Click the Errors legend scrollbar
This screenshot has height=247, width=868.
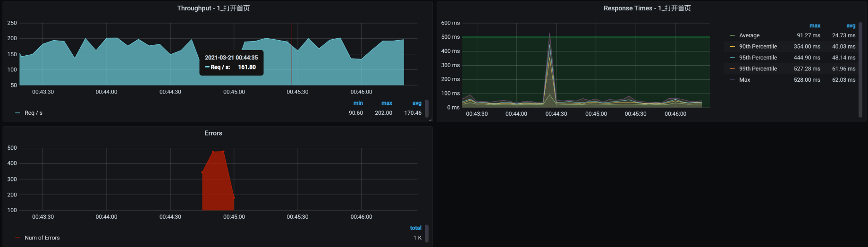click(427, 233)
